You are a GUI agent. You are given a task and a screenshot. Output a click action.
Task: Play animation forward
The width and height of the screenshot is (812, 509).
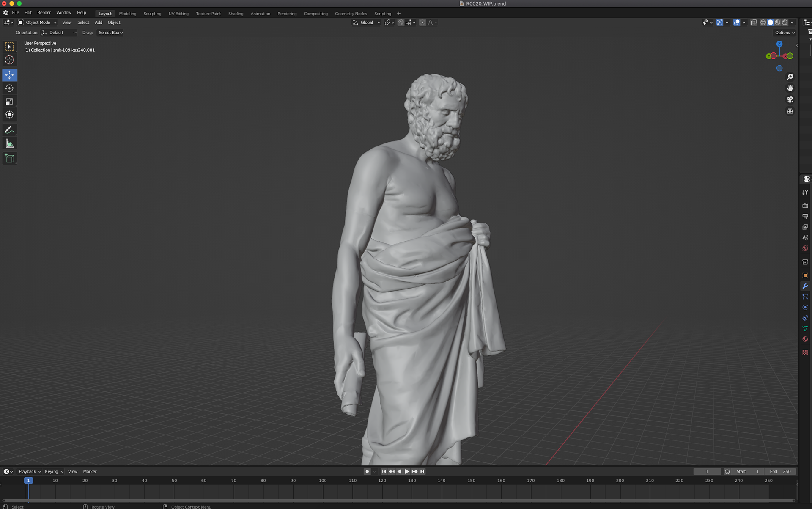pos(406,471)
